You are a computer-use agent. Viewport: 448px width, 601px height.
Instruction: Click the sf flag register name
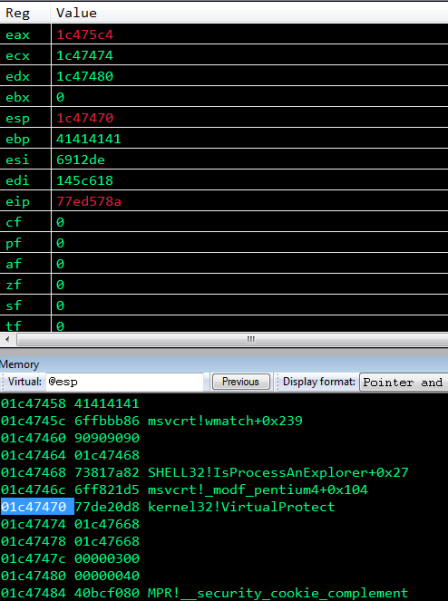13,305
